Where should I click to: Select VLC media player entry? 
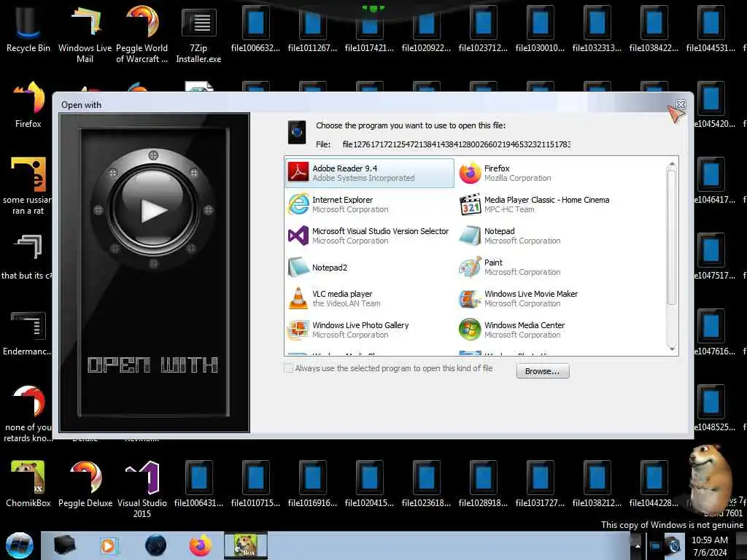(x=370, y=298)
